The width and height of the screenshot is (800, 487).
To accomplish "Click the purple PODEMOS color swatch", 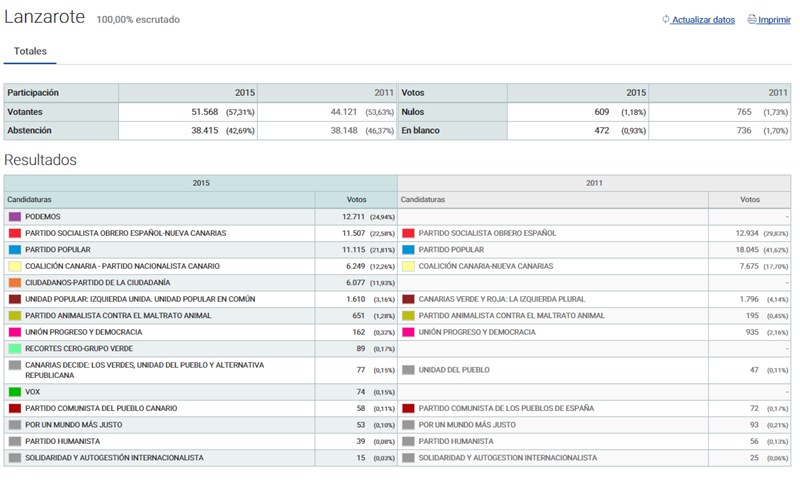I will (x=15, y=216).
